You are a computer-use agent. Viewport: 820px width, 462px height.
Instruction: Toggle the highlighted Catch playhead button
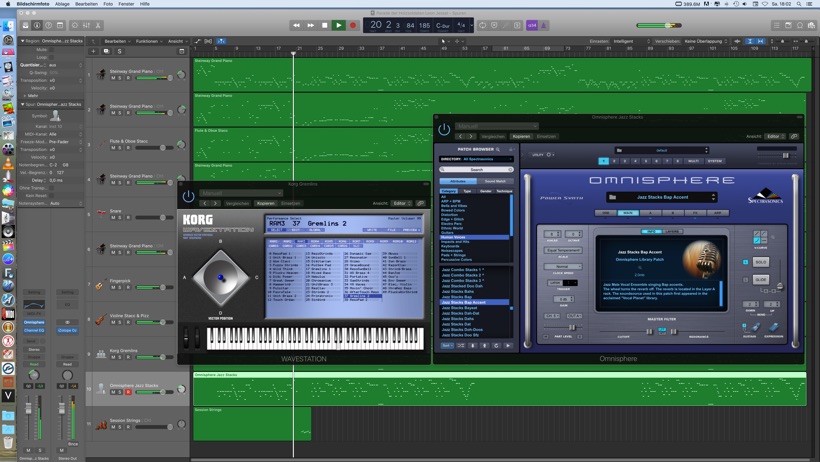click(x=221, y=41)
